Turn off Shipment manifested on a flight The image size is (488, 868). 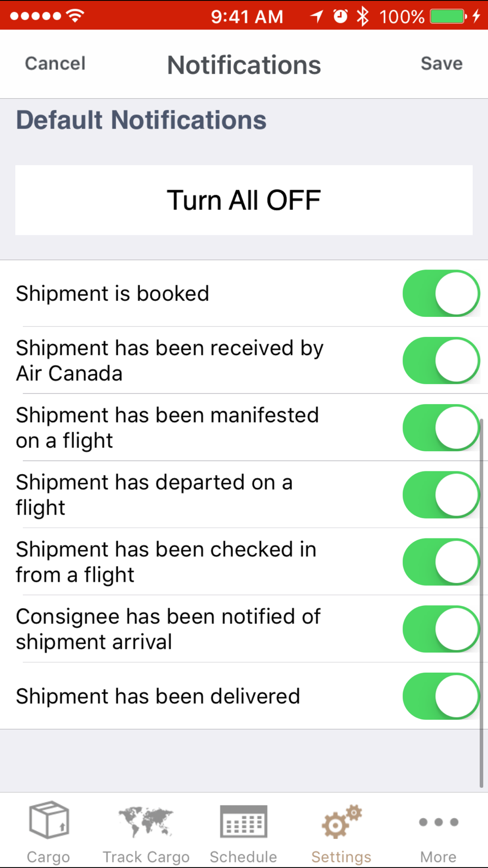click(x=441, y=428)
